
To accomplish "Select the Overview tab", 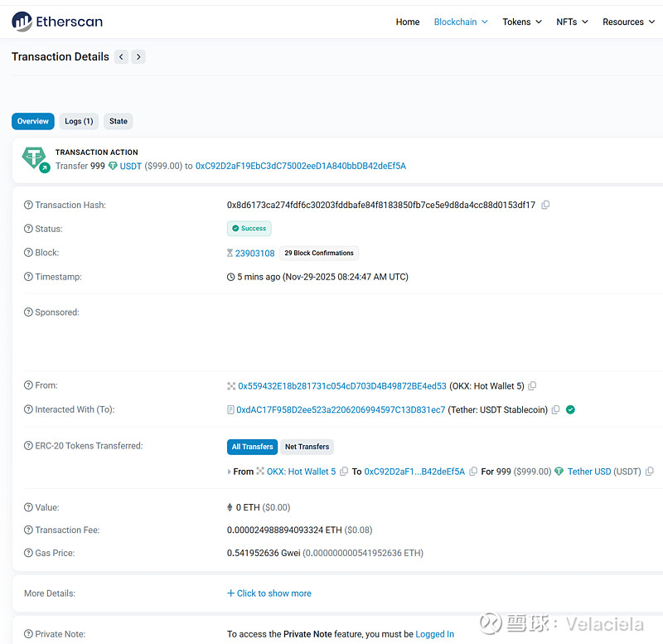I will pos(33,121).
